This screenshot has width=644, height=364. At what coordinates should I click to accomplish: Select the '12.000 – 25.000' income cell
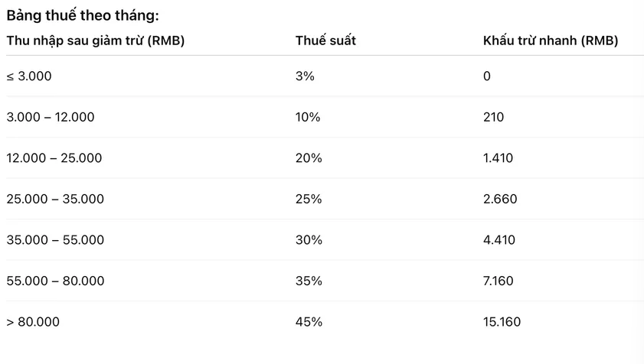pos(54,158)
